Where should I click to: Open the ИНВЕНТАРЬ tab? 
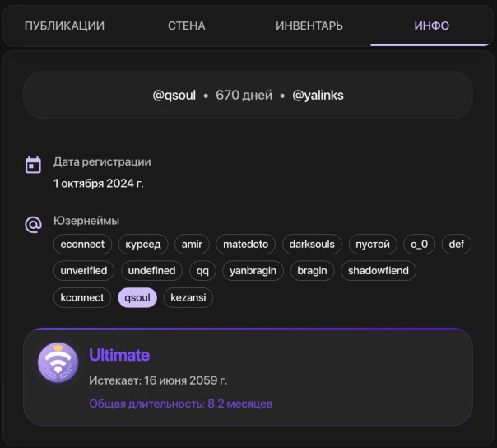click(309, 26)
